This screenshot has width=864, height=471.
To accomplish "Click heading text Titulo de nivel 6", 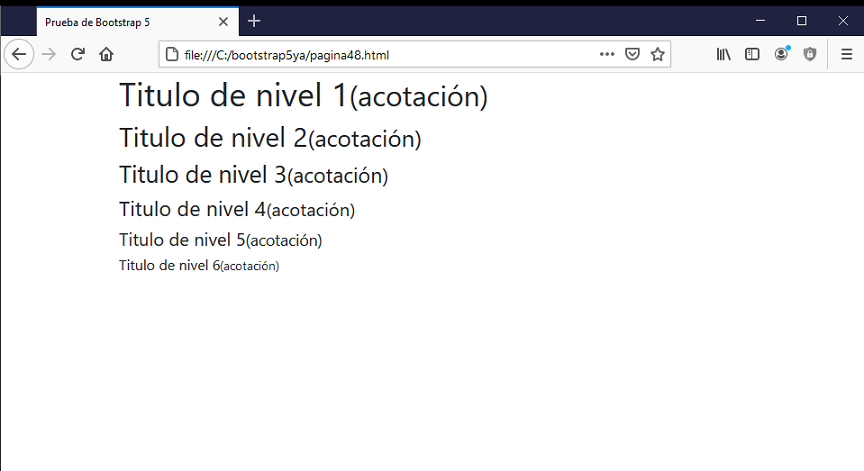I will 170,266.
